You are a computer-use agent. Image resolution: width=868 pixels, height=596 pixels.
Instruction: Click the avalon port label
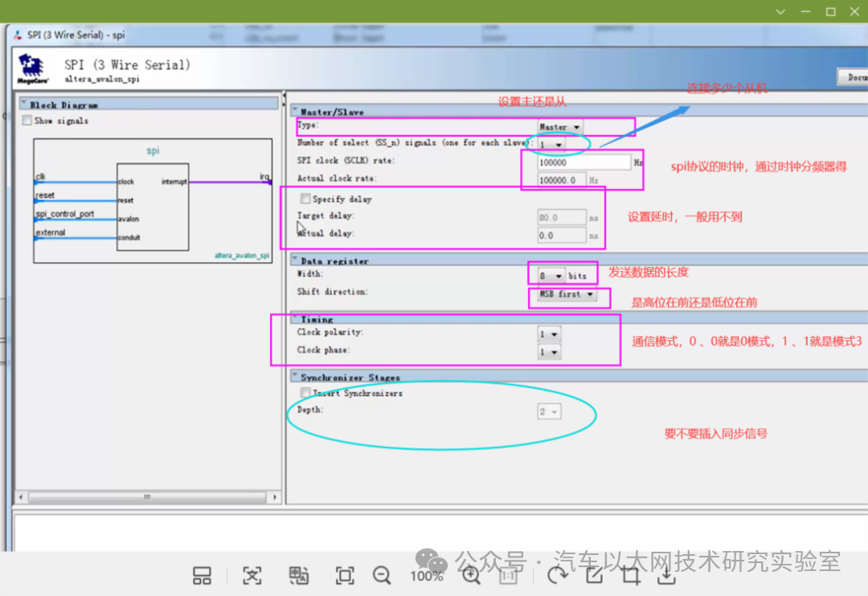129,219
